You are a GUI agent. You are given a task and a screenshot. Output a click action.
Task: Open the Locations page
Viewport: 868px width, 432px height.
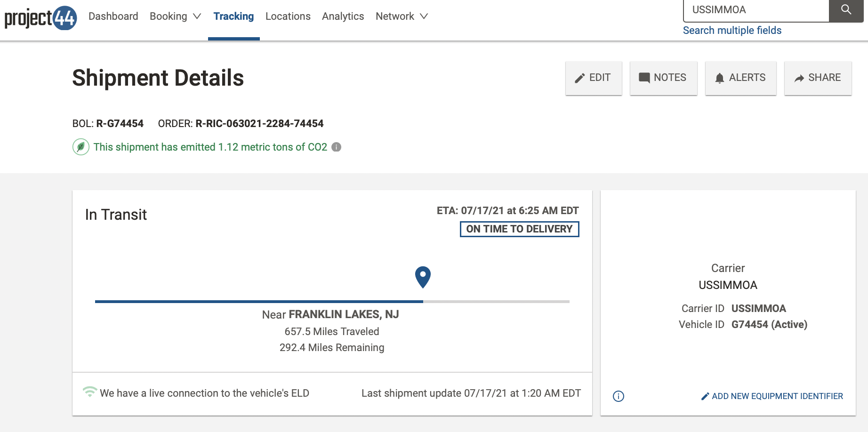288,16
